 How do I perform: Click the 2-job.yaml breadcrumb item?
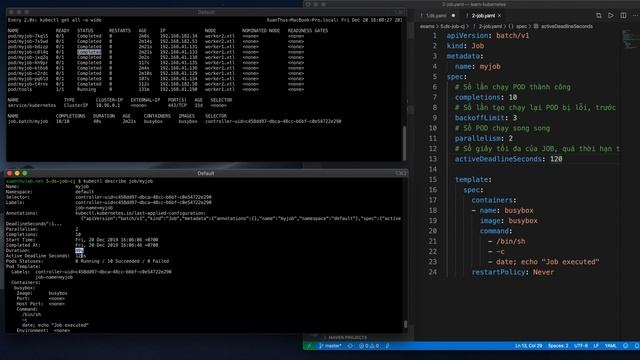click(x=490, y=27)
